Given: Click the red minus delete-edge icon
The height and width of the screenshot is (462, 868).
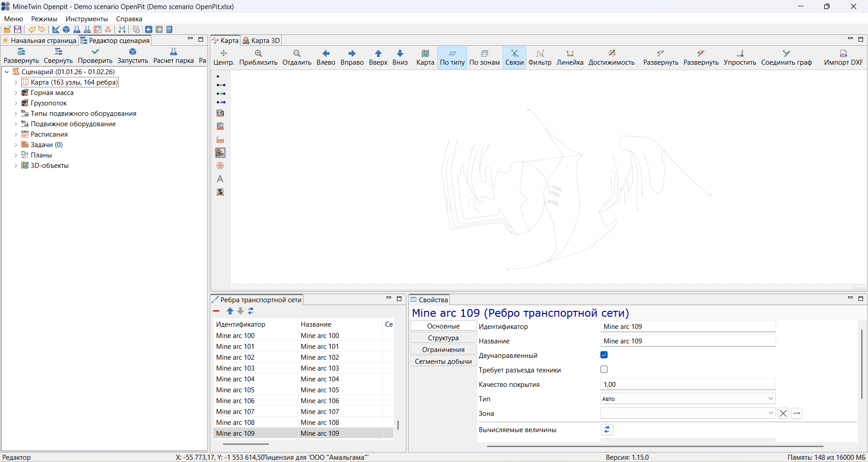Looking at the screenshot, I should coord(216,311).
